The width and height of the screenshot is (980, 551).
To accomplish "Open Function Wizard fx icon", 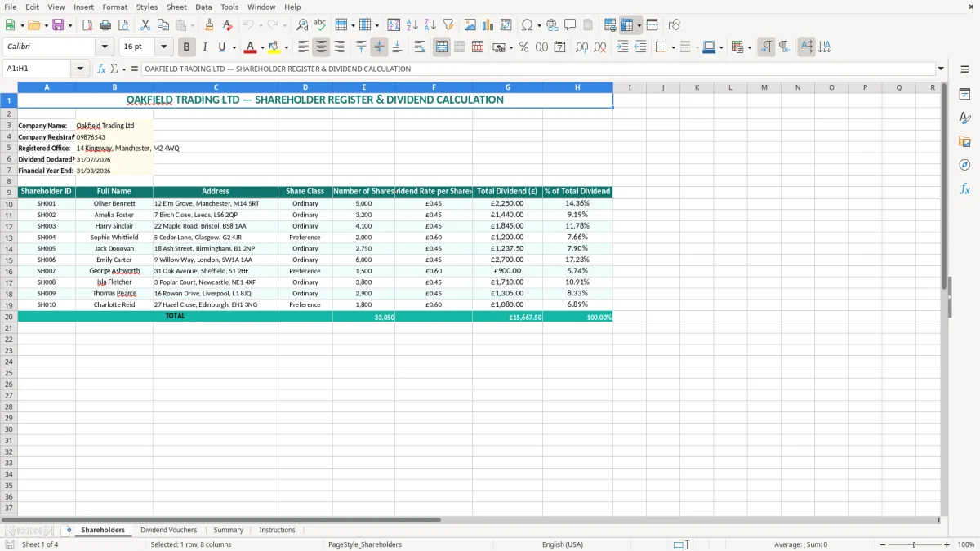I will coord(101,69).
